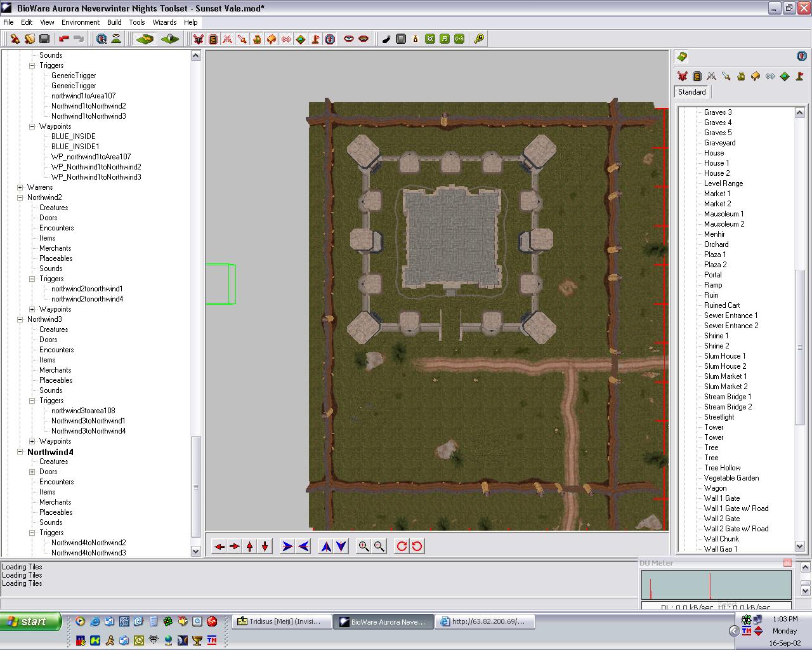Click the zoom in magnifier below map
Viewport: 812px width, 650px height.
coord(363,546)
